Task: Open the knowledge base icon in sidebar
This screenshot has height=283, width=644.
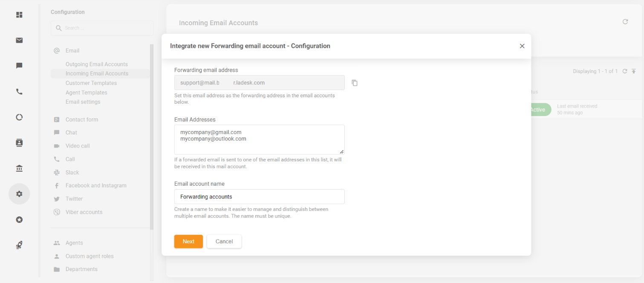Action: point(19,168)
